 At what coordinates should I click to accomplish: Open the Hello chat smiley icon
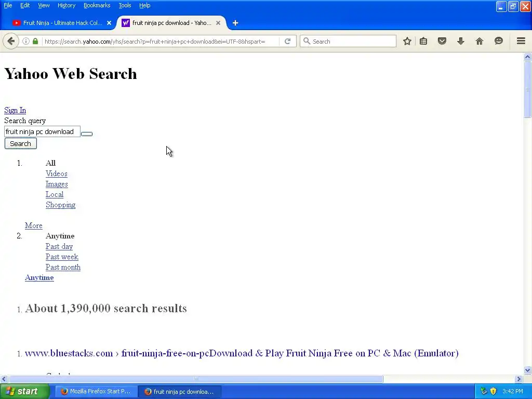point(498,42)
